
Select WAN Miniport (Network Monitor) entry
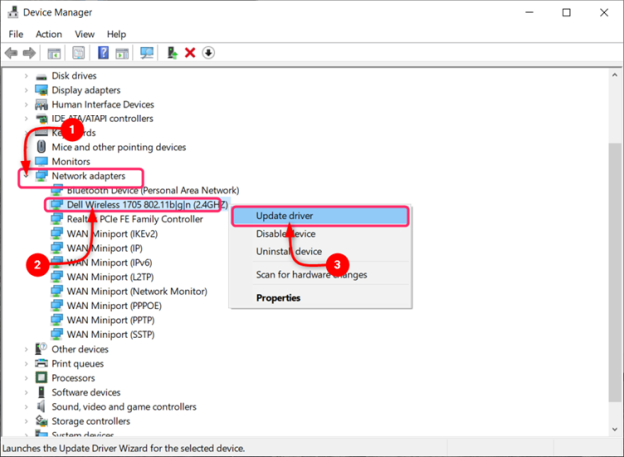pyautogui.click(x=137, y=291)
